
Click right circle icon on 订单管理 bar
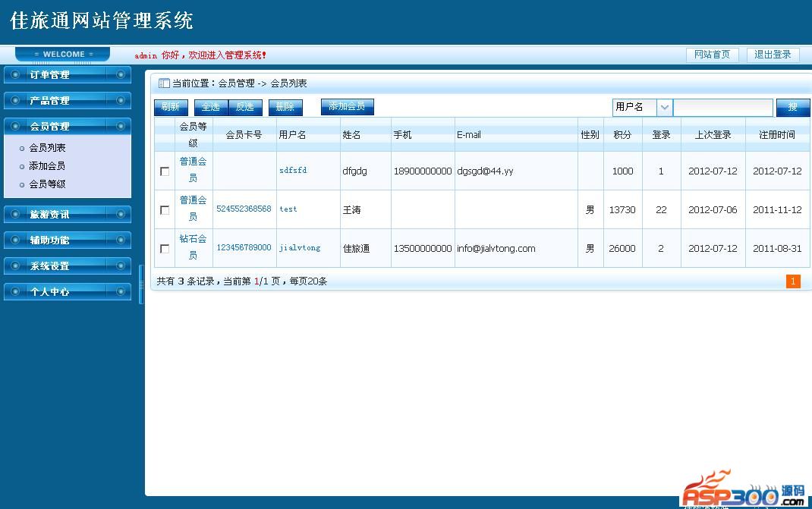(x=121, y=74)
